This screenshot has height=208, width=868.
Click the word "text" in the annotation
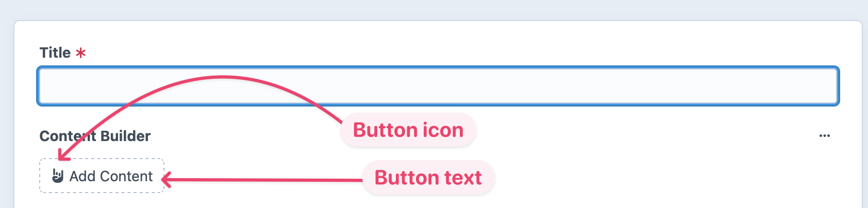click(463, 178)
